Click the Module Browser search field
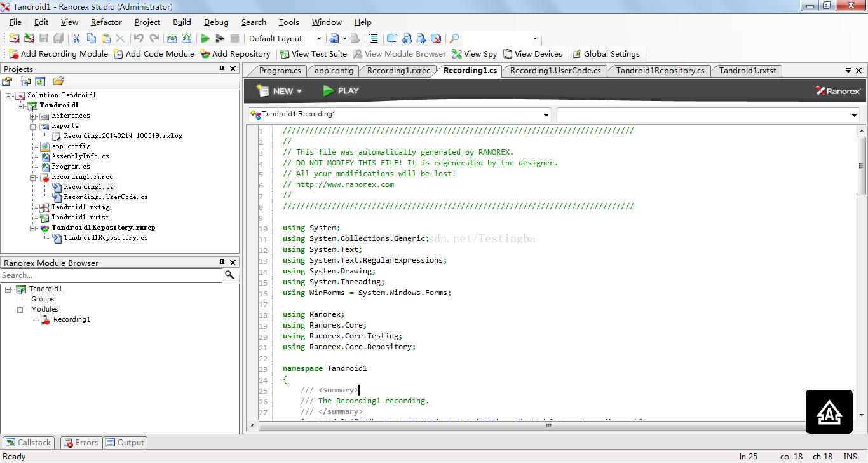 [111, 275]
